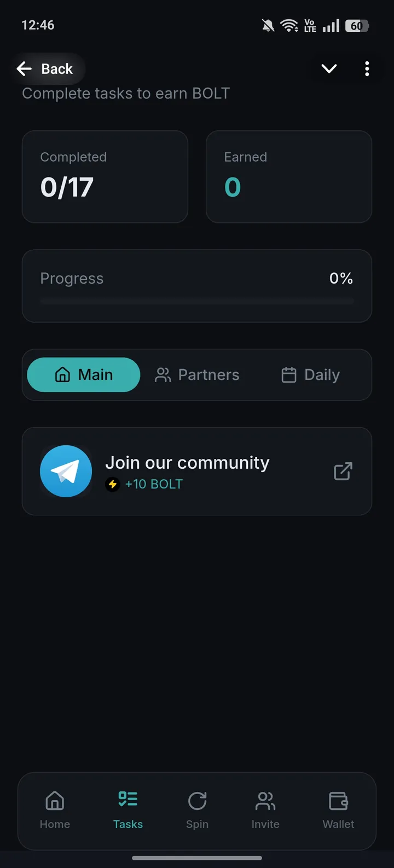Open the Wallet section
Image resolution: width=394 pixels, height=868 pixels.
338,810
